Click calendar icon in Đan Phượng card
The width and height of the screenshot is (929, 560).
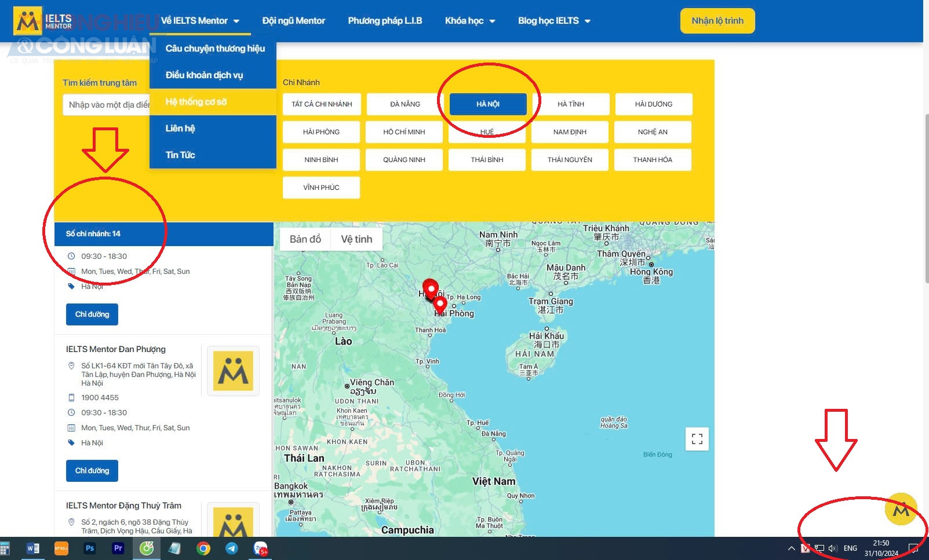71,428
